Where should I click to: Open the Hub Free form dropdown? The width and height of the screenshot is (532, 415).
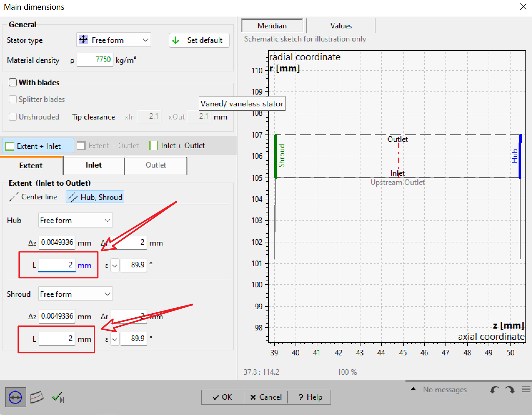[x=75, y=221]
